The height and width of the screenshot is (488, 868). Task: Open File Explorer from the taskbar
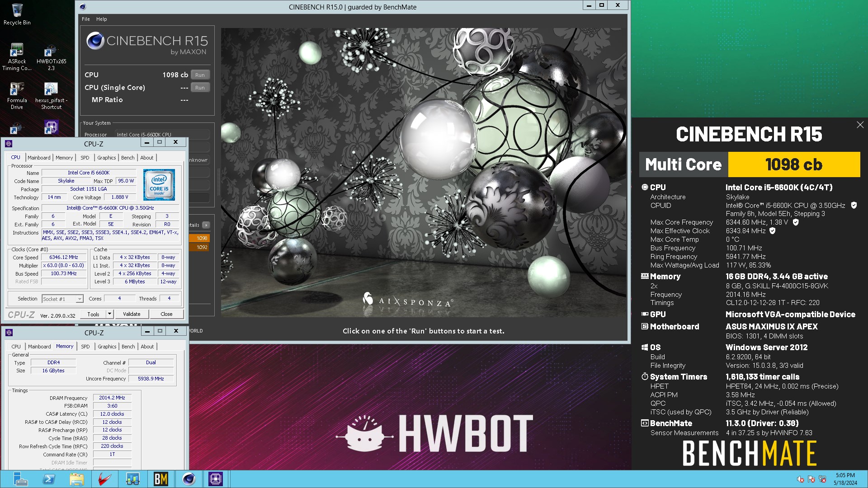[x=76, y=479]
